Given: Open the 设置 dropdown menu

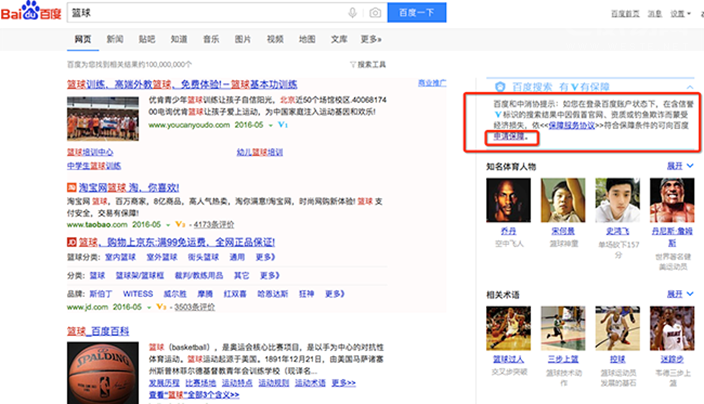Looking at the screenshot, I should 682,14.
